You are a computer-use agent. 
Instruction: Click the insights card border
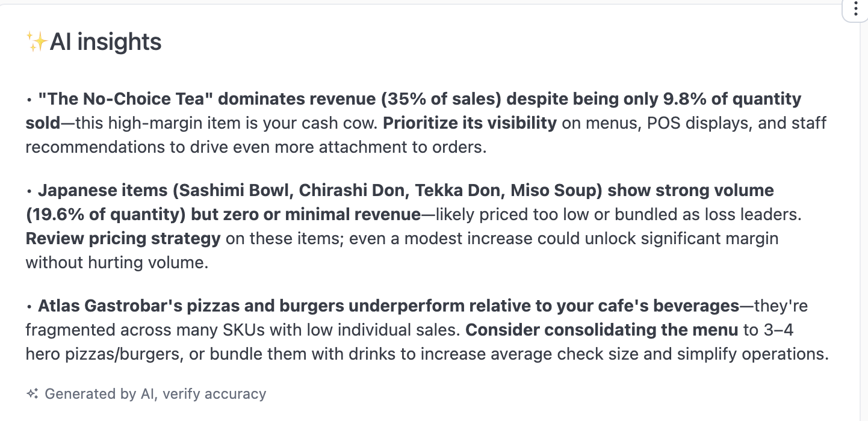click(2, 210)
